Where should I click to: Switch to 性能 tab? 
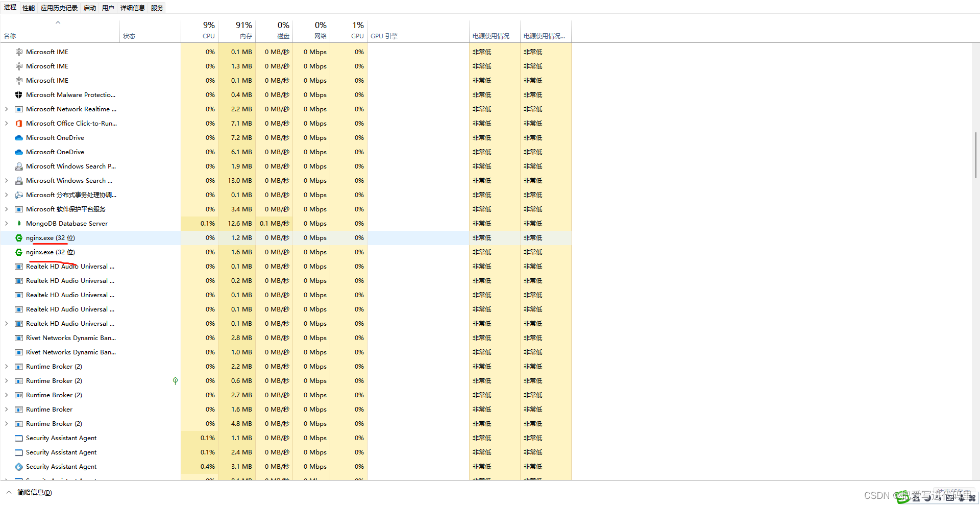point(29,8)
